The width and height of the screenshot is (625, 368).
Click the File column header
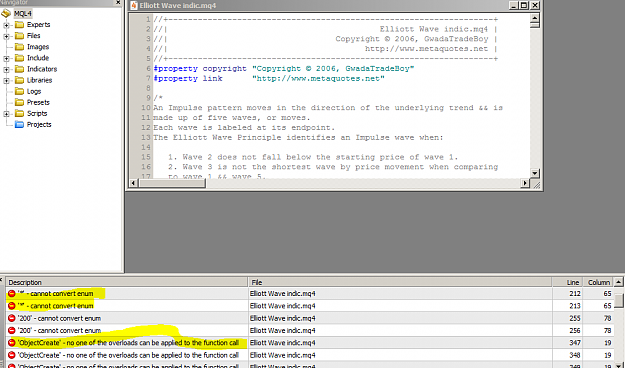click(x=400, y=282)
